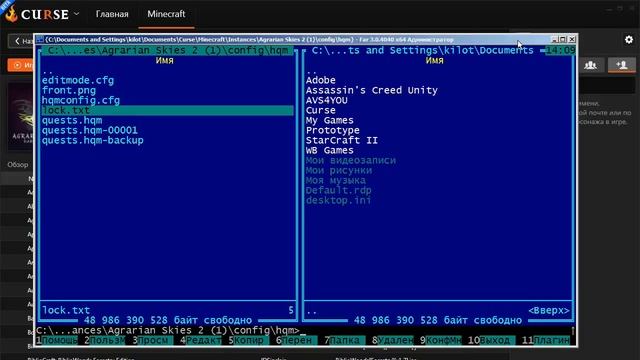
Task: Close the Far Manager window
Action: 572,40
